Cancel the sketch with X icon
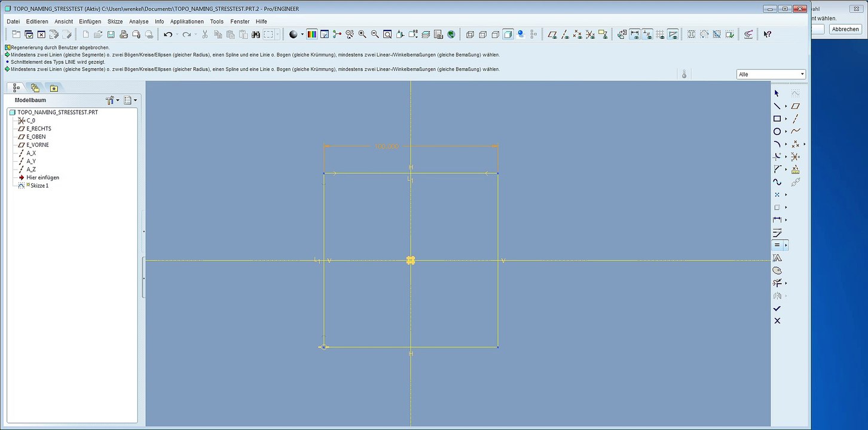This screenshot has width=868, height=430. tap(777, 321)
